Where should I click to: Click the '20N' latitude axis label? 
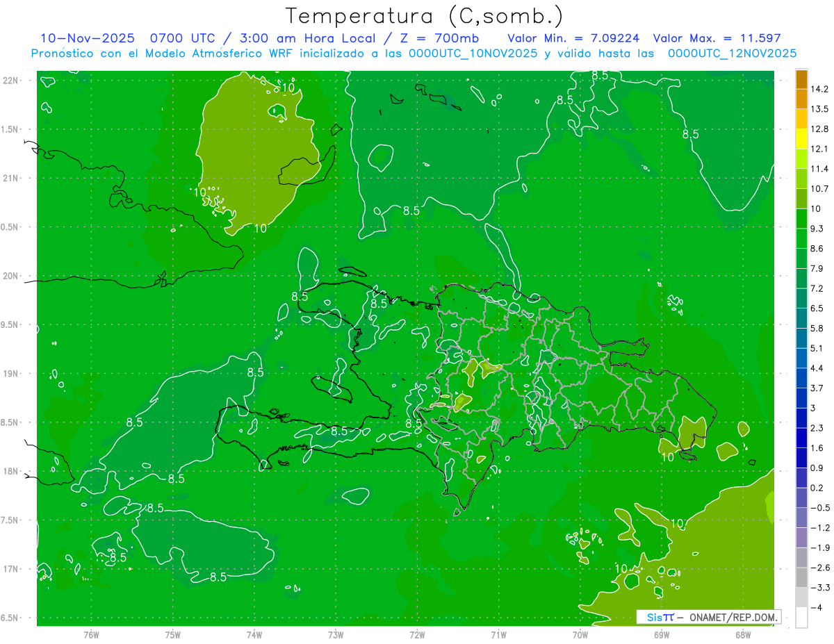[x=12, y=276]
